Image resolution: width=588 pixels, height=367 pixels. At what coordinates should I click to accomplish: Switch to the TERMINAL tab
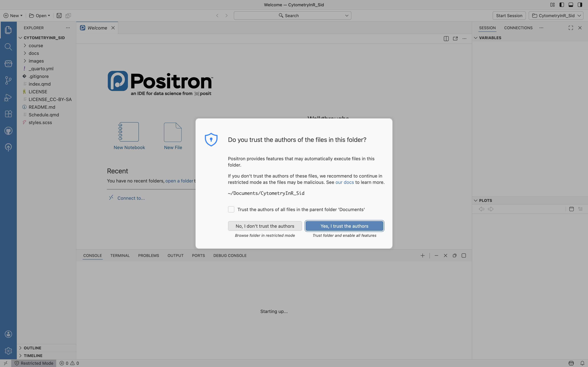pyautogui.click(x=120, y=256)
